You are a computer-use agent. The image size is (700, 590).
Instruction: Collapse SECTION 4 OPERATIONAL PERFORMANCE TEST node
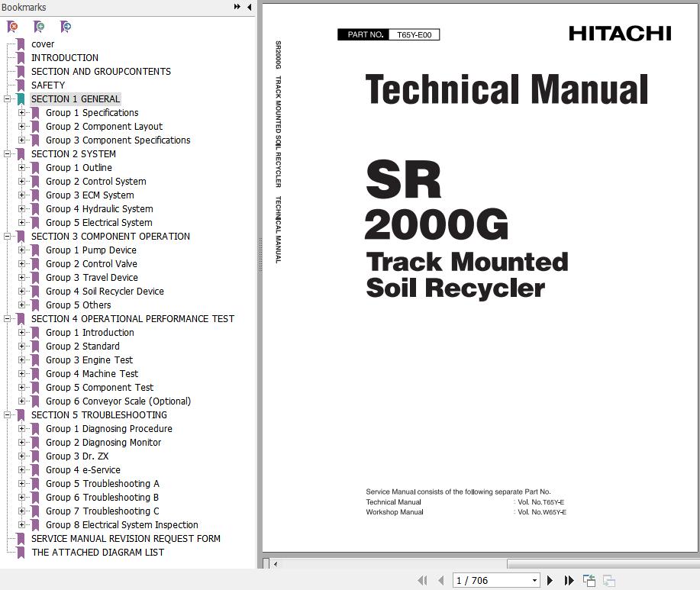point(7,318)
